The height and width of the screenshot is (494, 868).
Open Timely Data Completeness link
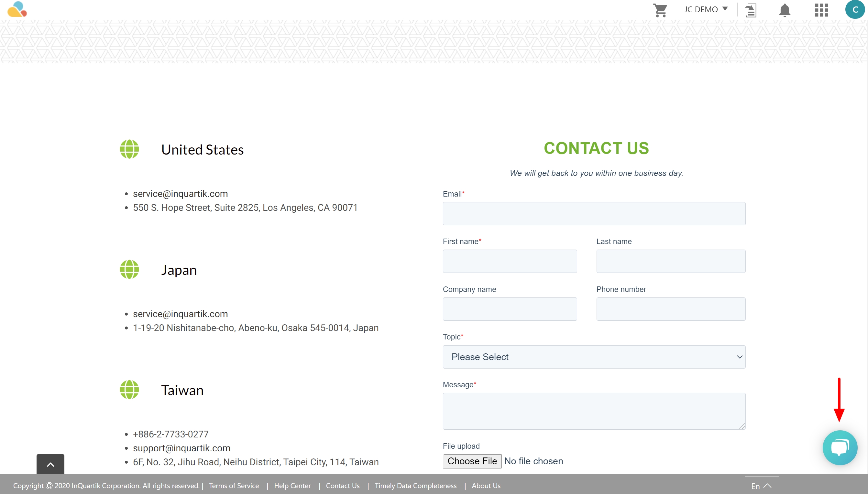point(415,486)
